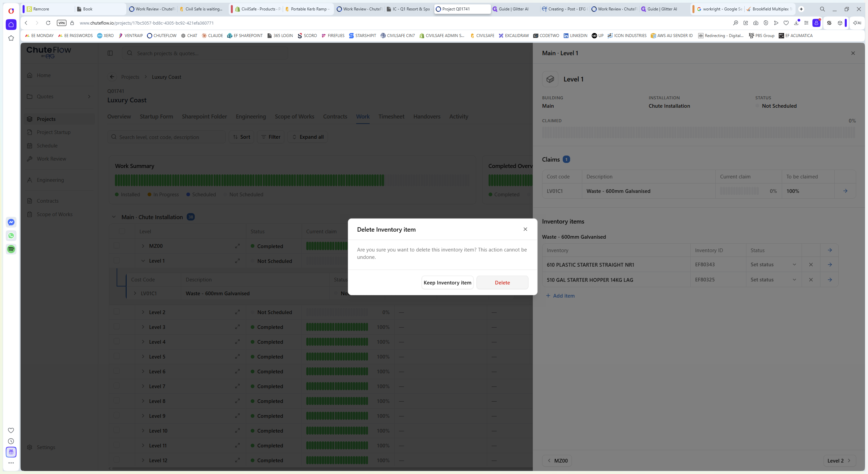
Task: Expand the Level 10 row chevron
Action: coord(143,431)
